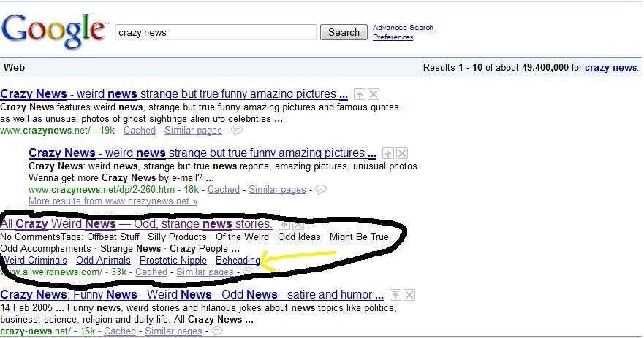Image resolution: width=644 pixels, height=338 pixels.
Task: Select the Web label in results bar
Action: click(15, 67)
